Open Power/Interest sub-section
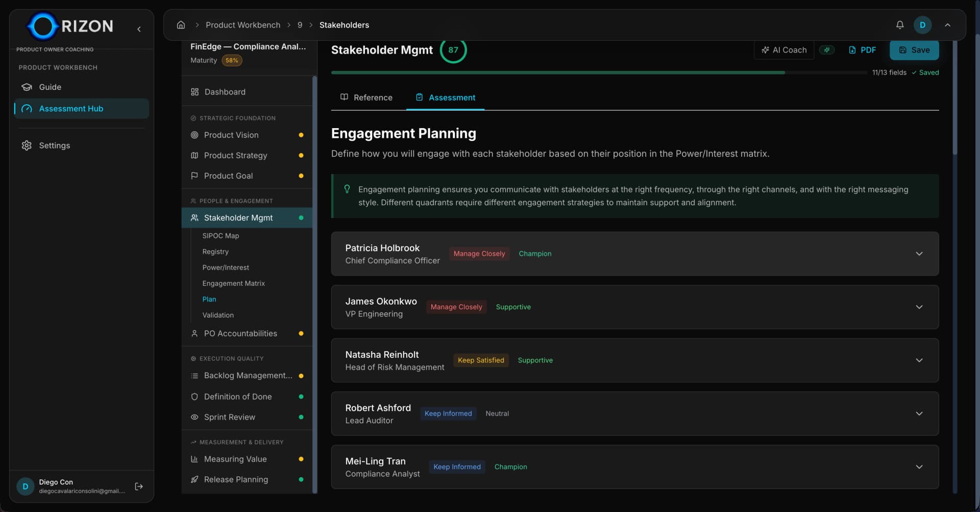Image resolution: width=980 pixels, height=512 pixels. (x=226, y=267)
